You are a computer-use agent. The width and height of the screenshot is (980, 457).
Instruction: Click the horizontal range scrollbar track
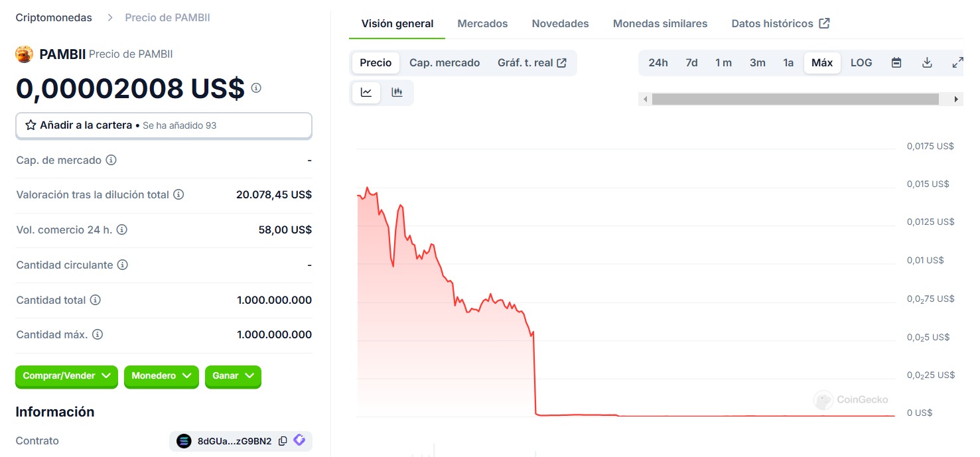pyautogui.click(x=795, y=99)
